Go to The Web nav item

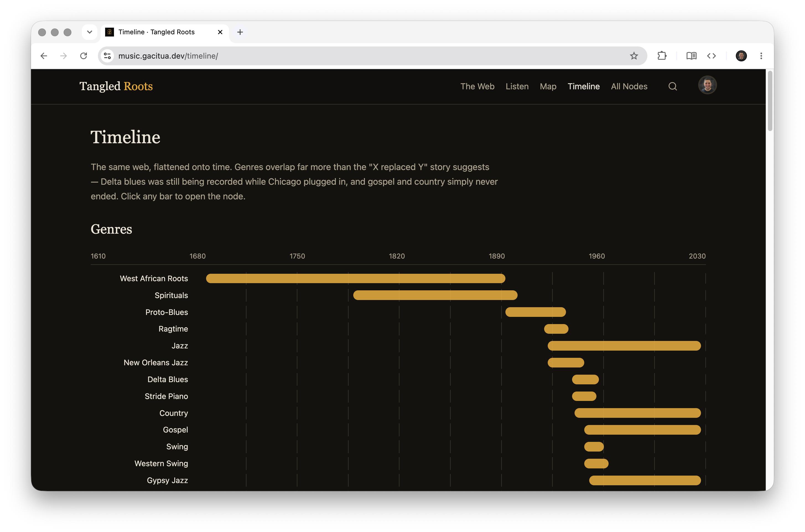click(477, 87)
